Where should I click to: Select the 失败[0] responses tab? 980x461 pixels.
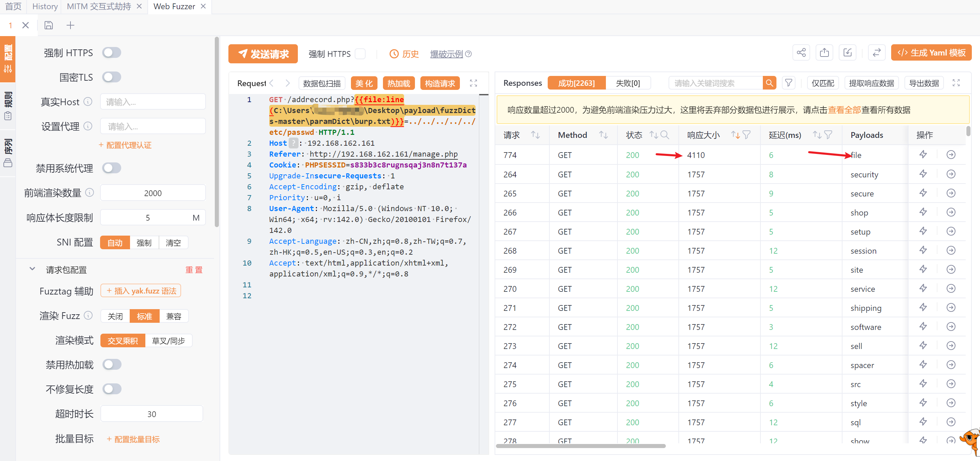coord(628,83)
